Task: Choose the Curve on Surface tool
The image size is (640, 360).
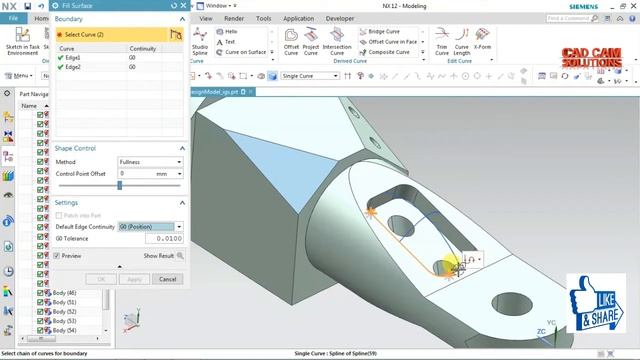Action: click(x=241, y=52)
